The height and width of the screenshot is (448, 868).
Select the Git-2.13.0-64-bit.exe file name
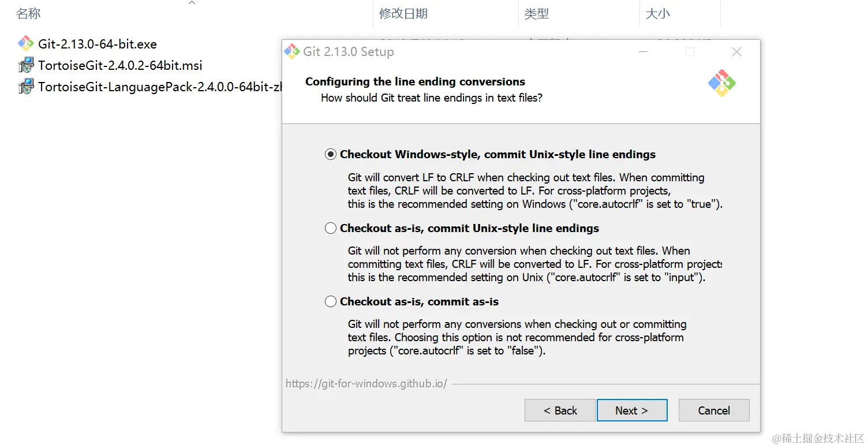point(98,44)
